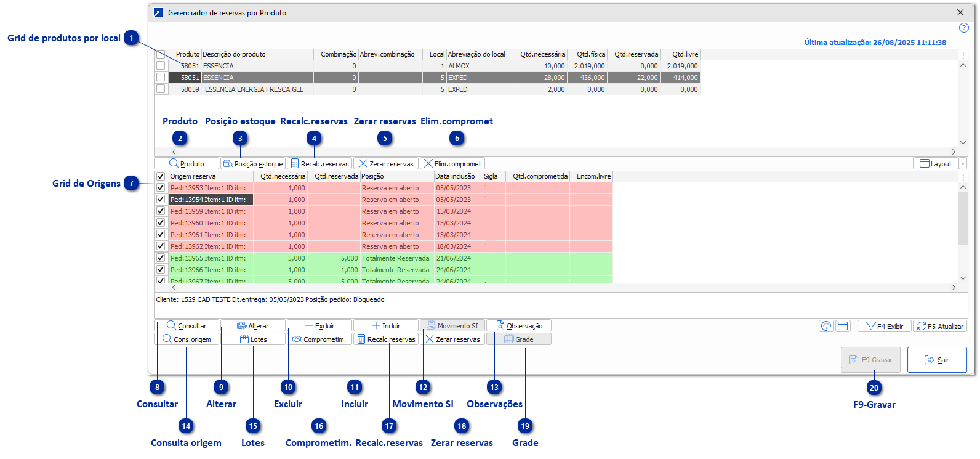Click the Incluir button

[x=386, y=326]
